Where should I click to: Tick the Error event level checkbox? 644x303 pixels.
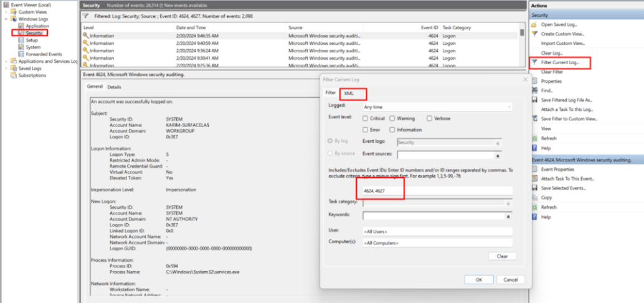[x=365, y=130]
